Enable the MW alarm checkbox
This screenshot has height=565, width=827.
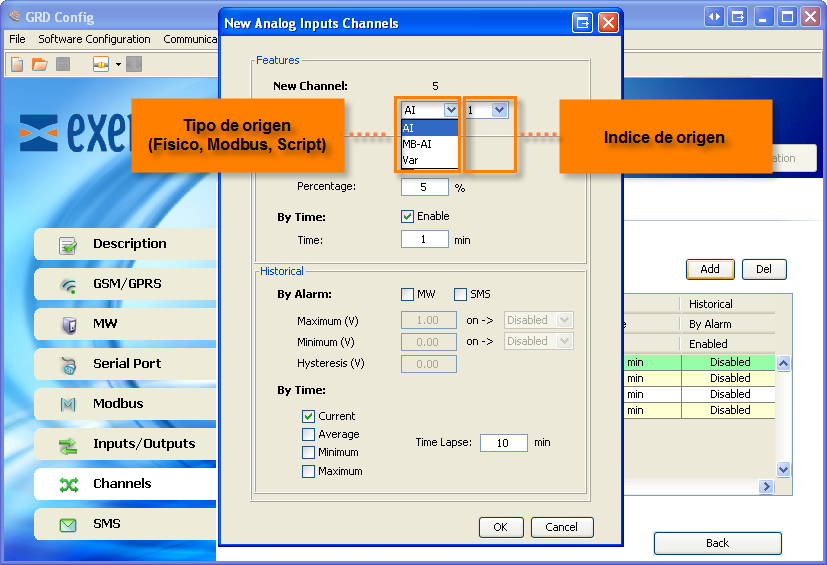(408, 295)
